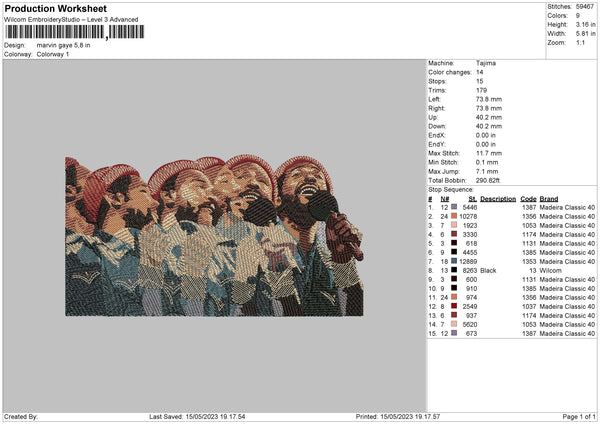Select the Total Bobbin value 290.82ft
This screenshot has height=424, width=600.
(x=488, y=180)
